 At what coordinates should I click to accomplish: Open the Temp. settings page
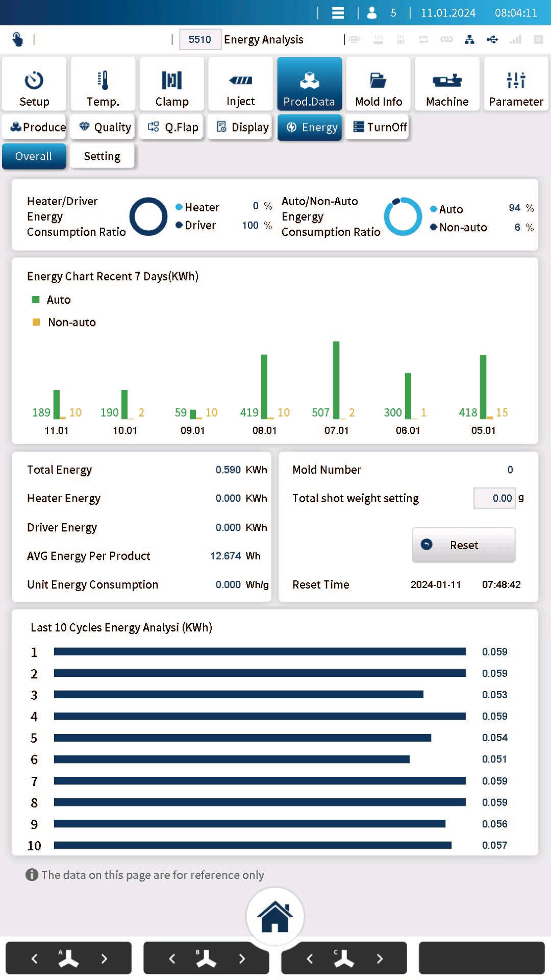(x=103, y=85)
